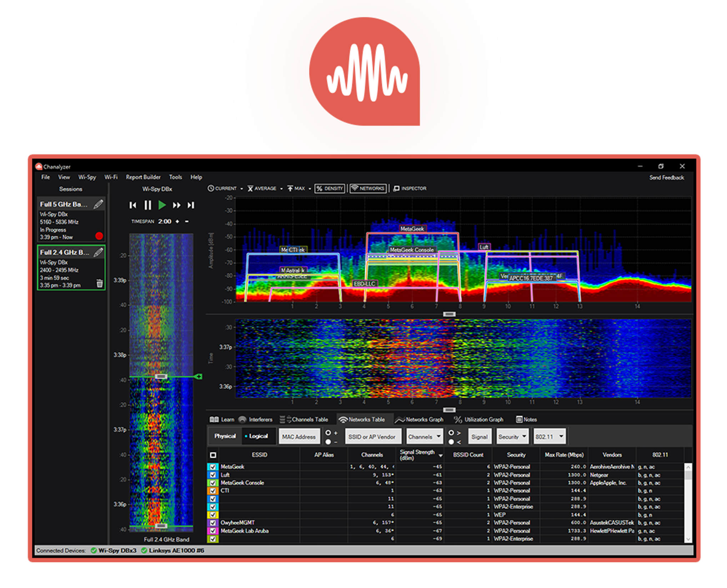The height and width of the screenshot is (588, 727).
Task: Select the less-than signal radio button
Action: click(451, 442)
